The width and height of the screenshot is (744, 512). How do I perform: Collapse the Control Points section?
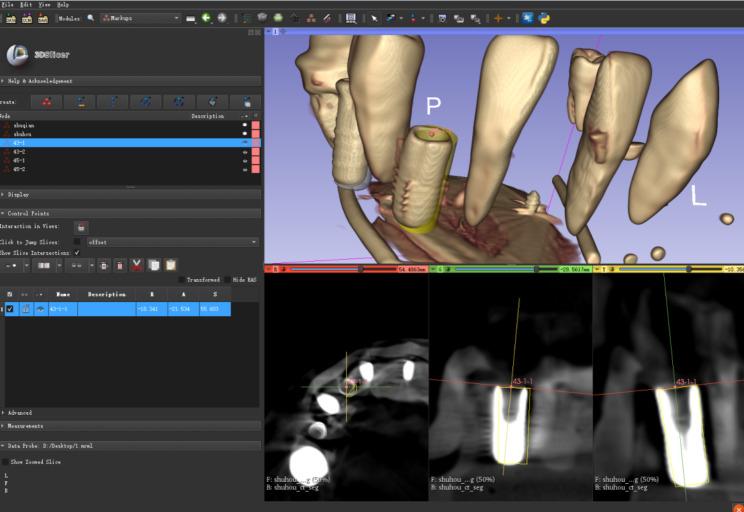[x=130, y=213]
